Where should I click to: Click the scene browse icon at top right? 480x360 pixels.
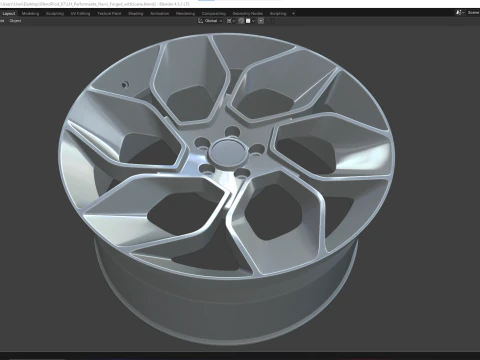point(460,13)
